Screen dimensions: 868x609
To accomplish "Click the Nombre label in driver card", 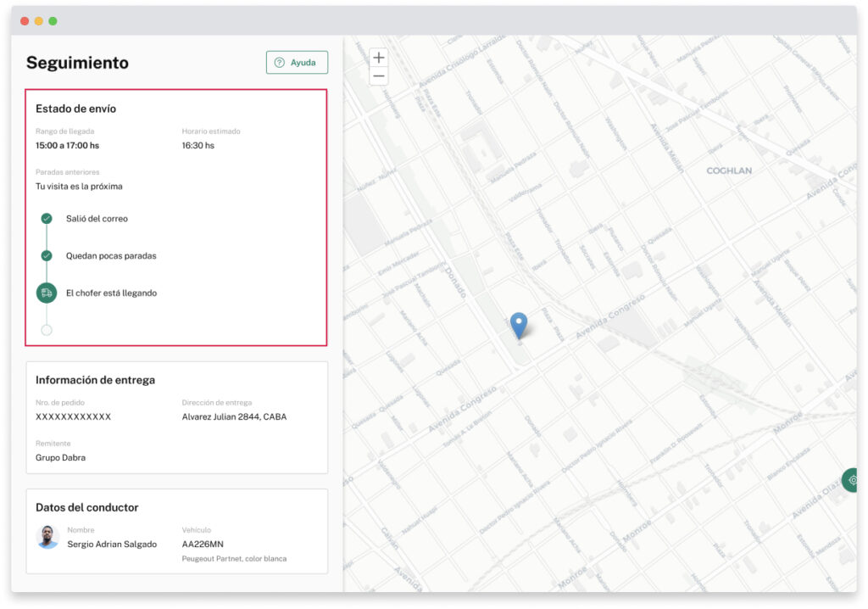I will coord(81,530).
